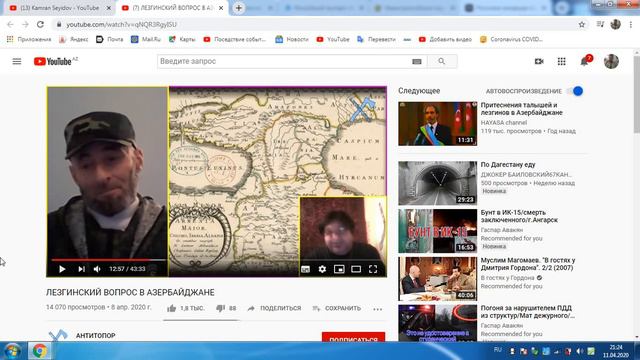Open Почта bookmark
This screenshot has width=640, height=360.
(109, 39)
